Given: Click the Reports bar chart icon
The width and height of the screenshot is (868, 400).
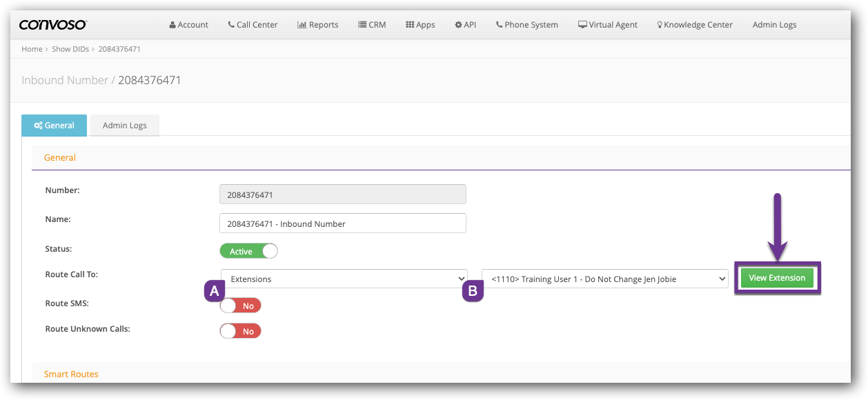Looking at the screenshot, I should click(x=302, y=25).
